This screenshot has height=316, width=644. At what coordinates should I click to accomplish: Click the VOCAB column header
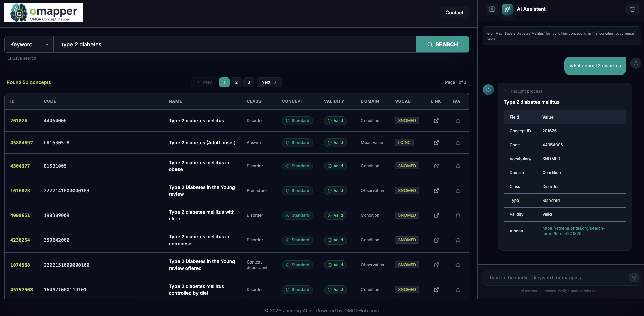click(x=403, y=101)
